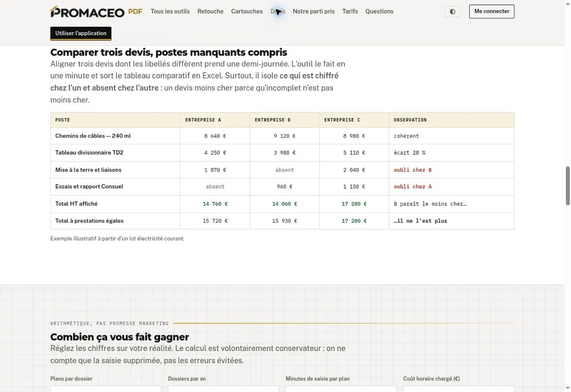Click the 15 930 € cell
This screenshot has width=571, height=392.
click(285, 221)
